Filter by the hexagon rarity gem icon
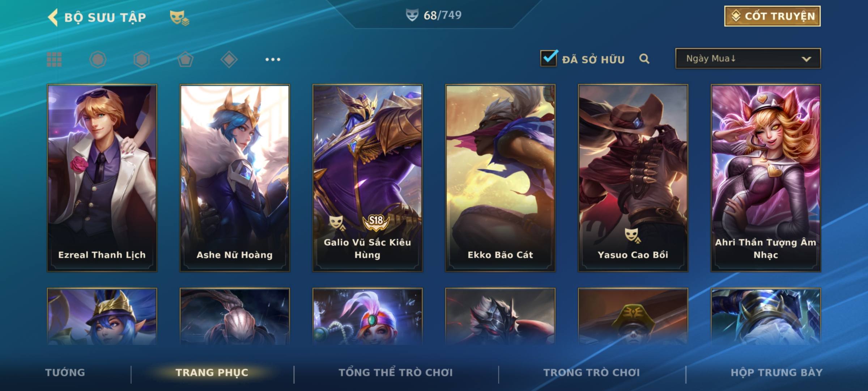Image resolution: width=868 pixels, height=391 pixels. [141, 59]
